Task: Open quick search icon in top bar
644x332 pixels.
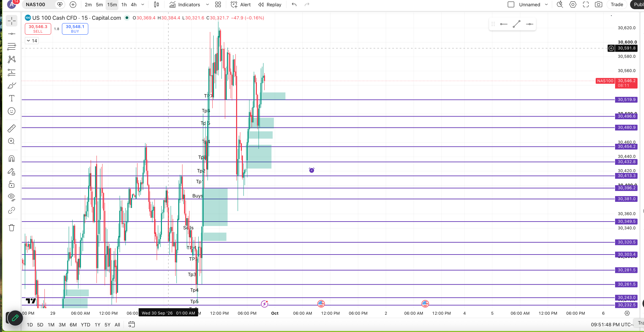Action: [560, 4]
